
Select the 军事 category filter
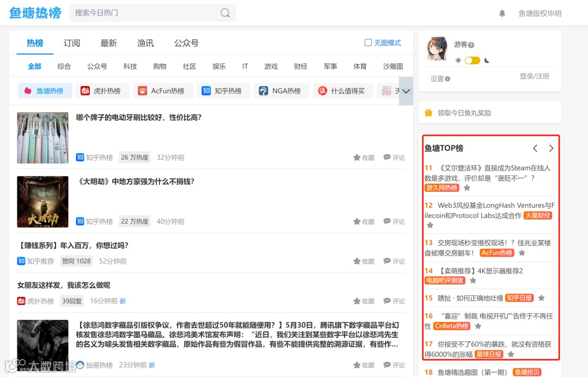[x=330, y=66]
